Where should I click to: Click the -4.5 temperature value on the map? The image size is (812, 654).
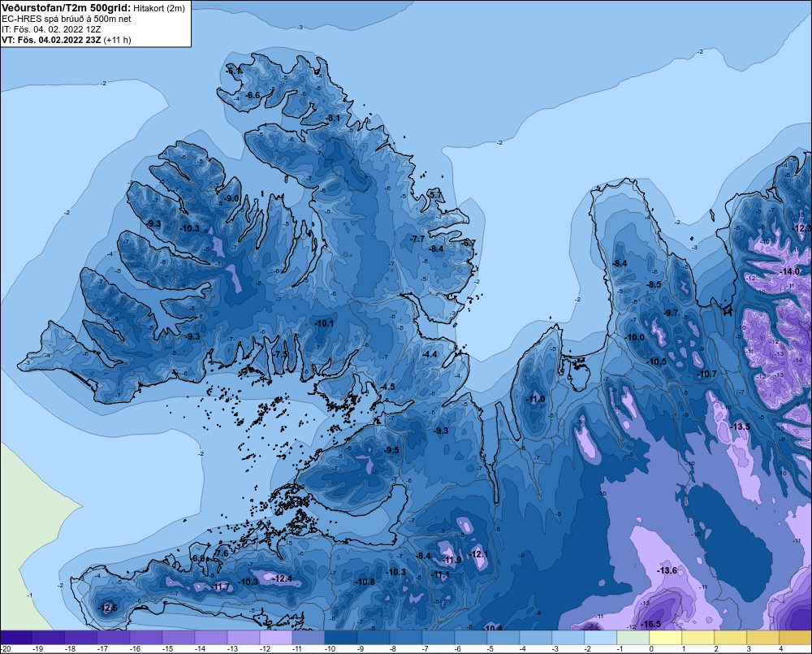click(387, 387)
